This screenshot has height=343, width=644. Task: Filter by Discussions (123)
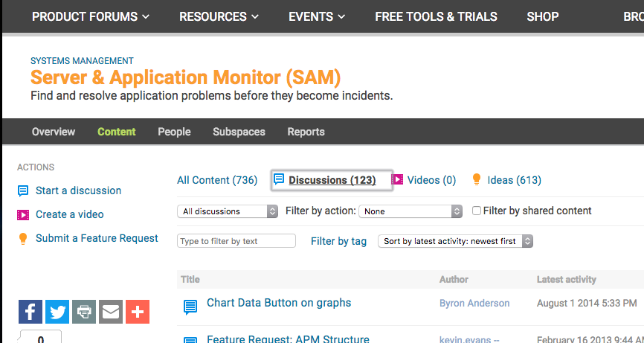point(332,180)
